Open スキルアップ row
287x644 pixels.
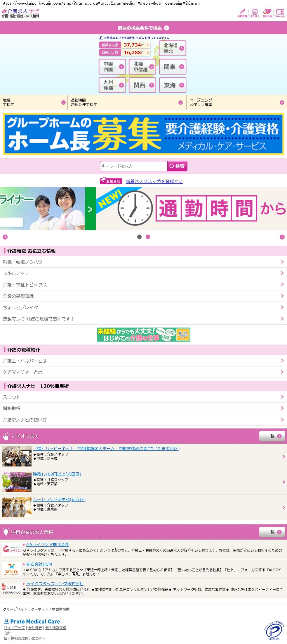click(x=143, y=273)
